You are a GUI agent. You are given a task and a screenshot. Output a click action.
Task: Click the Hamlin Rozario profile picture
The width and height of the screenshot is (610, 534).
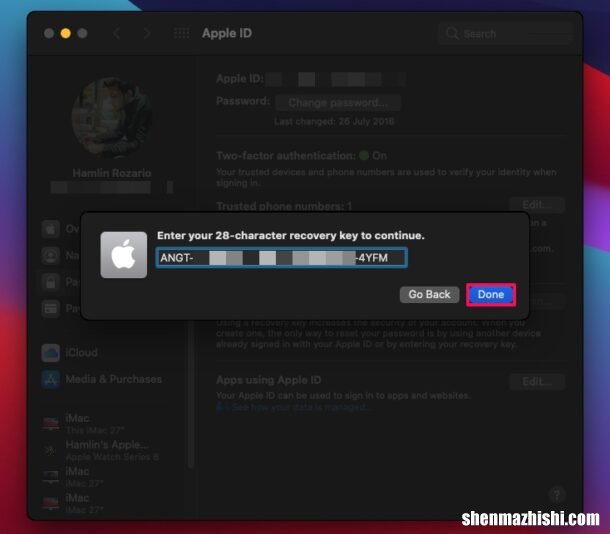(x=112, y=117)
